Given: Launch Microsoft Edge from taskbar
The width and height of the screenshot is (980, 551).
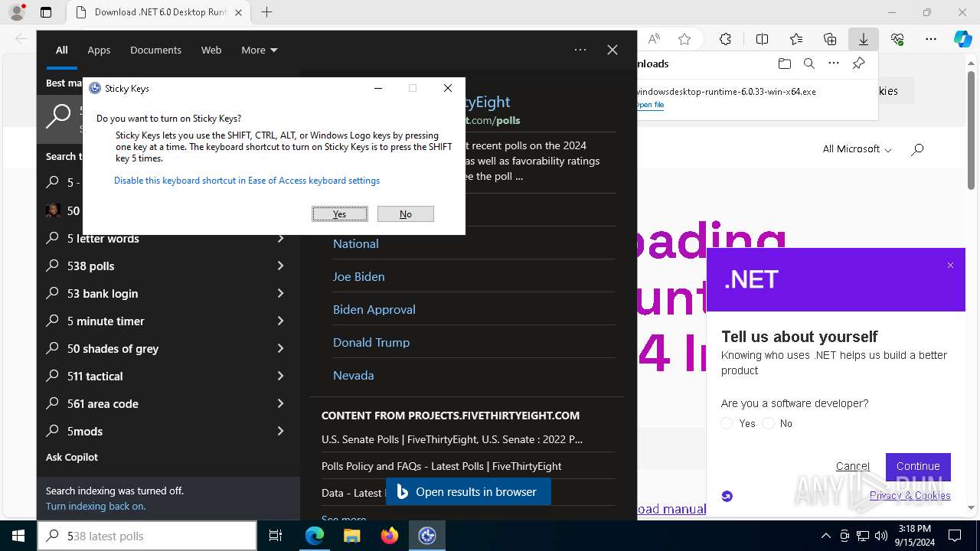Looking at the screenshot, I should 315,536.
